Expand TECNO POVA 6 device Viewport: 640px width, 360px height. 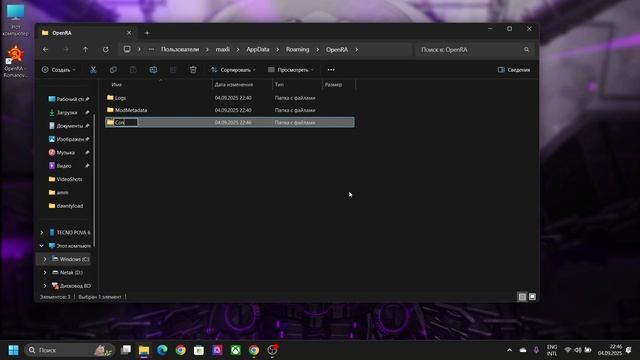point(42,233)
